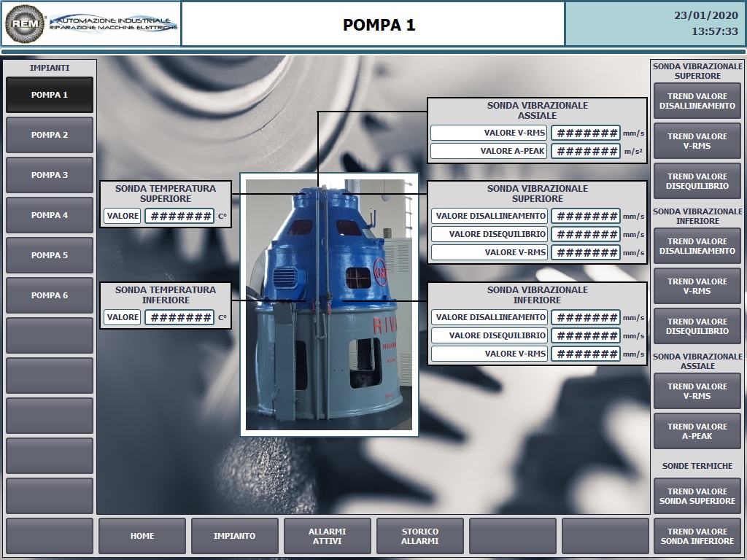This screenshot has height=560, width=747.
Task: Click the C° unit in Sonda Temperatura Superiore
Action: [x=222, y=216]
